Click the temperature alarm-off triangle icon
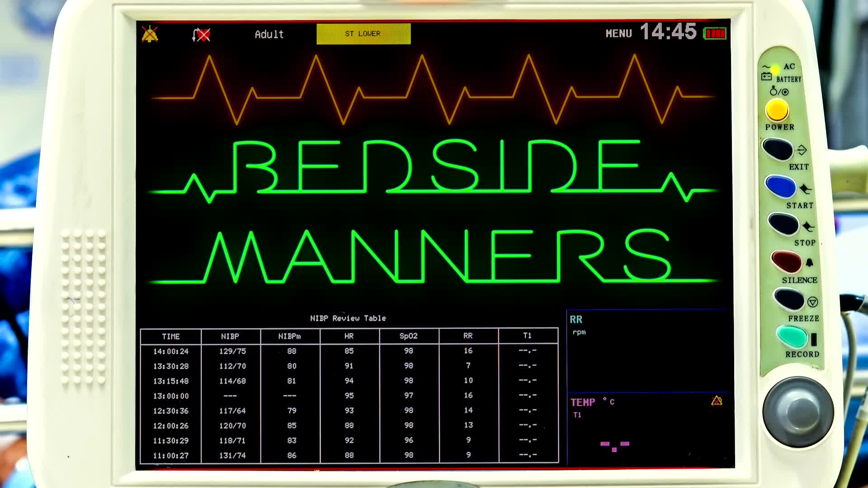 click(717, 401)
